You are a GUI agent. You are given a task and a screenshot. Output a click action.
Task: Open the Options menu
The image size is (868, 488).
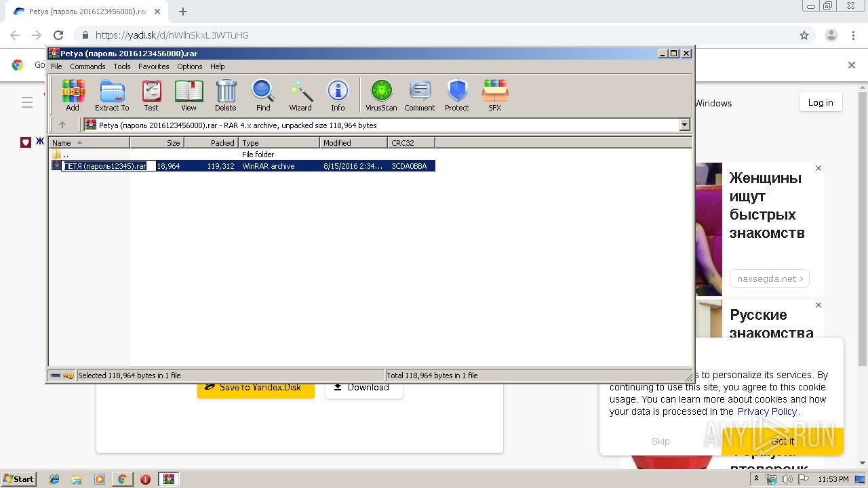click(x=190, y=66)
